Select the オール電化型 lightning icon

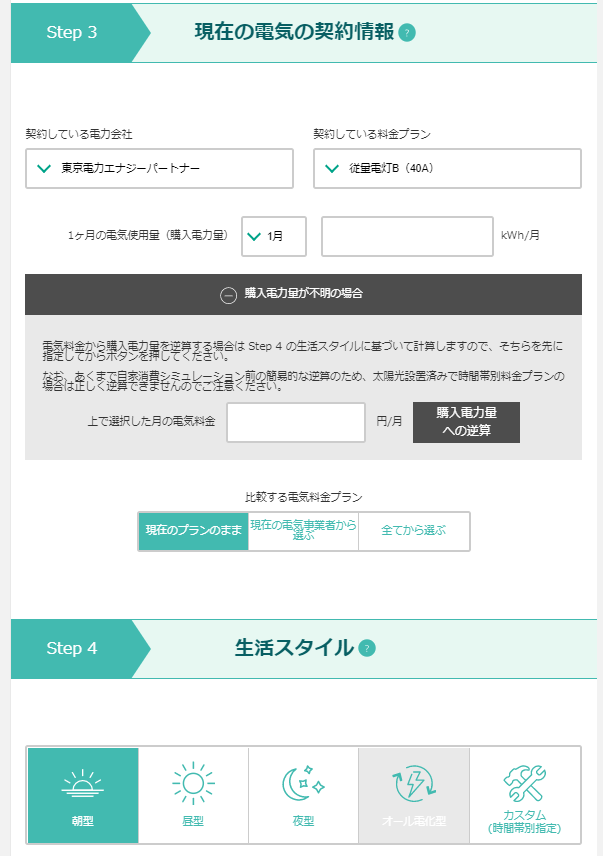[x=414, y=783]
